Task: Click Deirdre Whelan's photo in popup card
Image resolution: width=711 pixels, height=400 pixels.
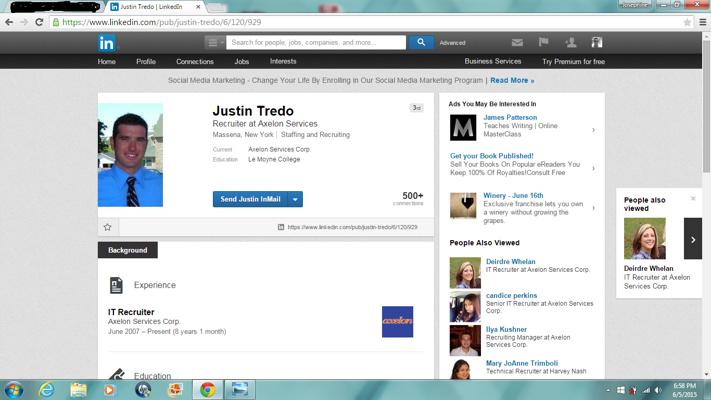Action: pos(645,239)
